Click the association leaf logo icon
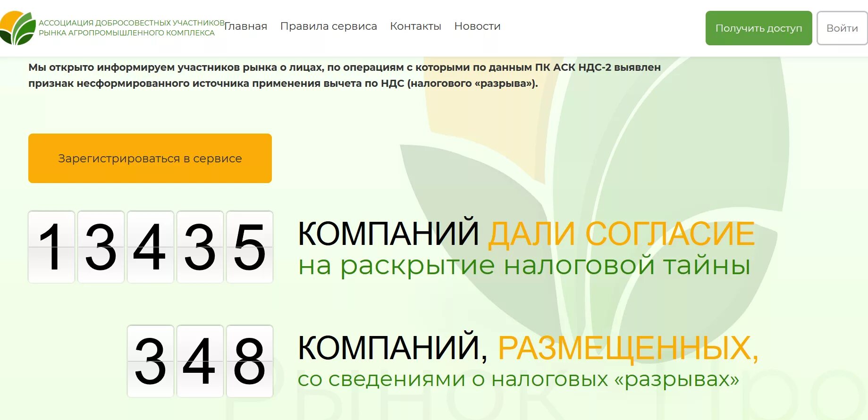 18,28
